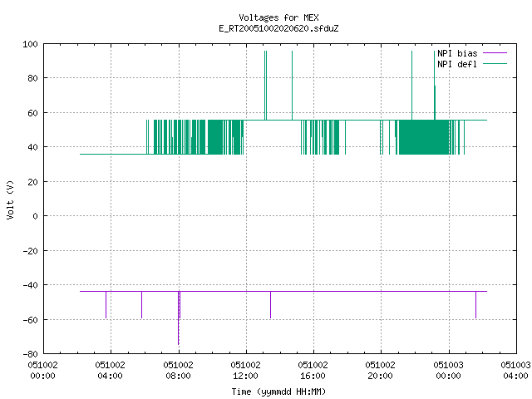532x399 pixels.
Task: Click the deepest purple bias spike near 08:00
Action: pyautogui.click(x=179, y=319)
